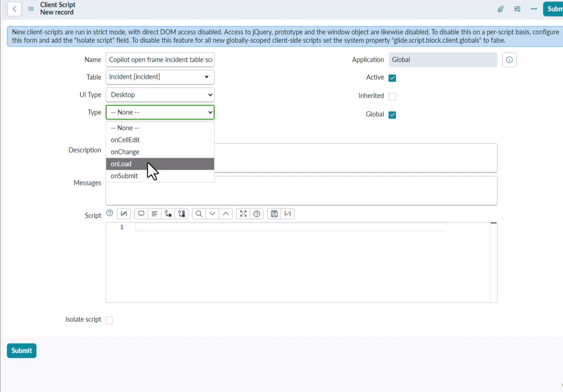Image resolution: width=563 pixels, height=392 pixels.
Task: Toggle the syntax editor in script toolbar
Action: pyautogui.click(x=124, y=214)
